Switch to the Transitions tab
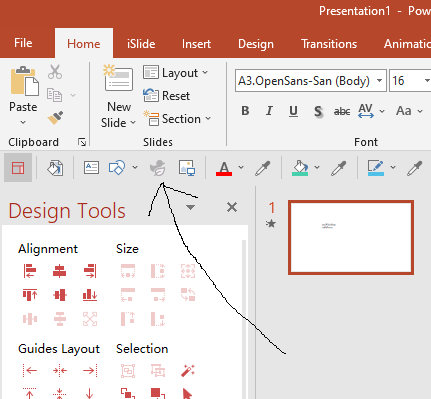Viewport: 431px width, 399px height. 329,44
